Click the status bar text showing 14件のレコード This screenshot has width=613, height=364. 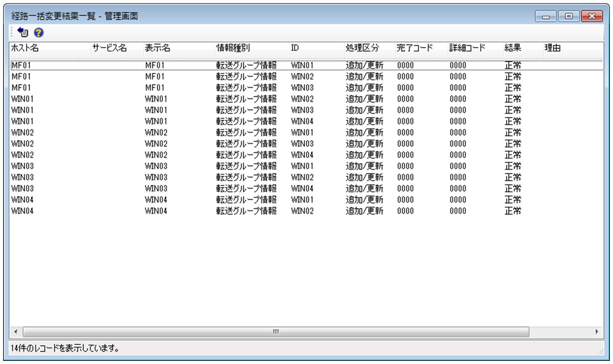click(x=65, y=347)
